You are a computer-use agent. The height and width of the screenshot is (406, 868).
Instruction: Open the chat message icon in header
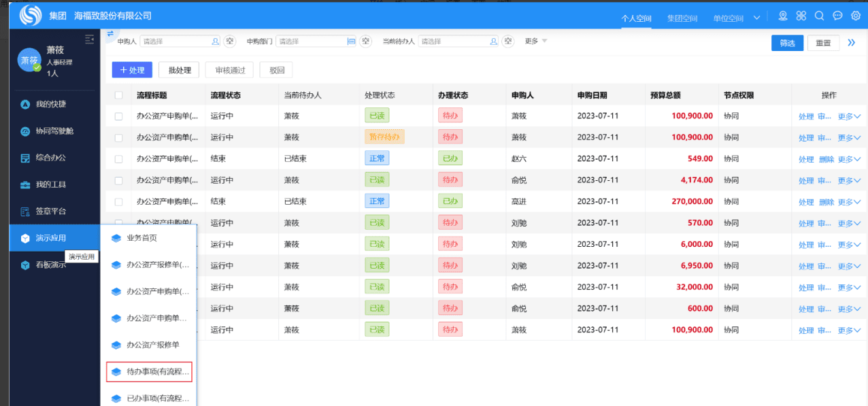tap(837, 16)
